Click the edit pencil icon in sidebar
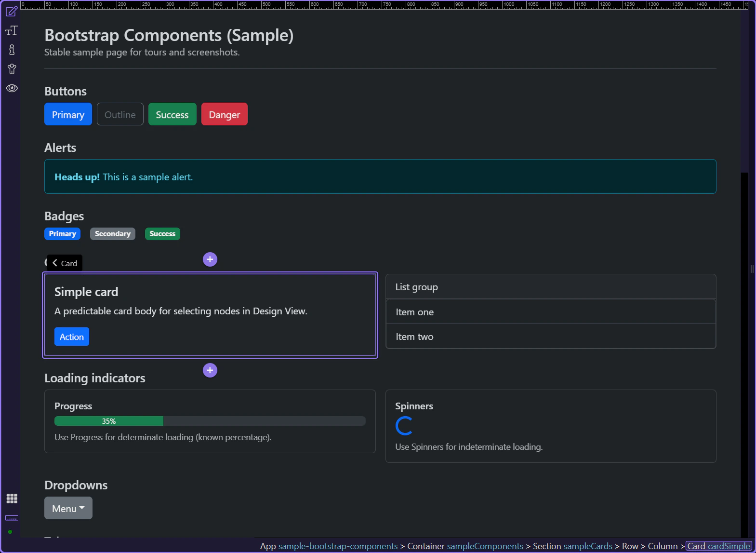756x553 pixels. point(12,11)
